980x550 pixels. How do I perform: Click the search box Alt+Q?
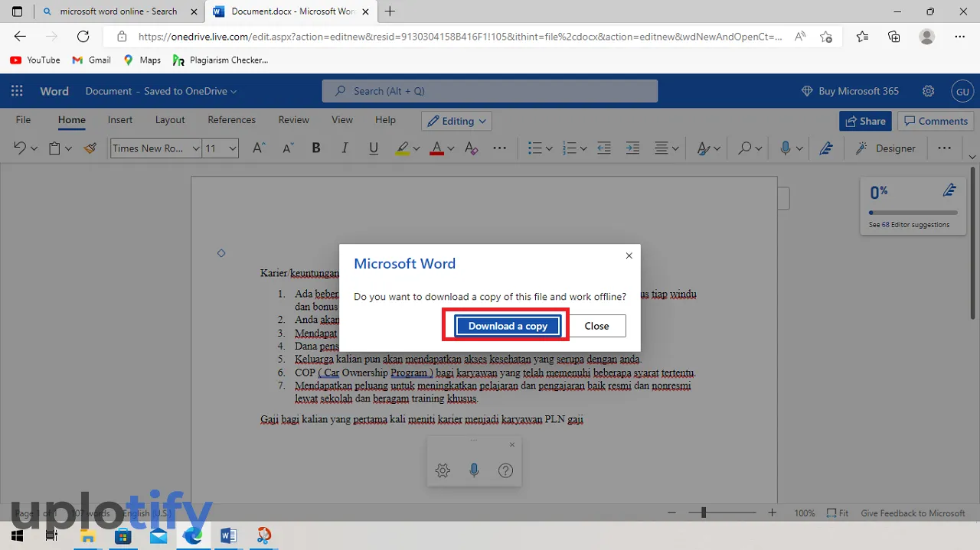click(x=490, y=91)
